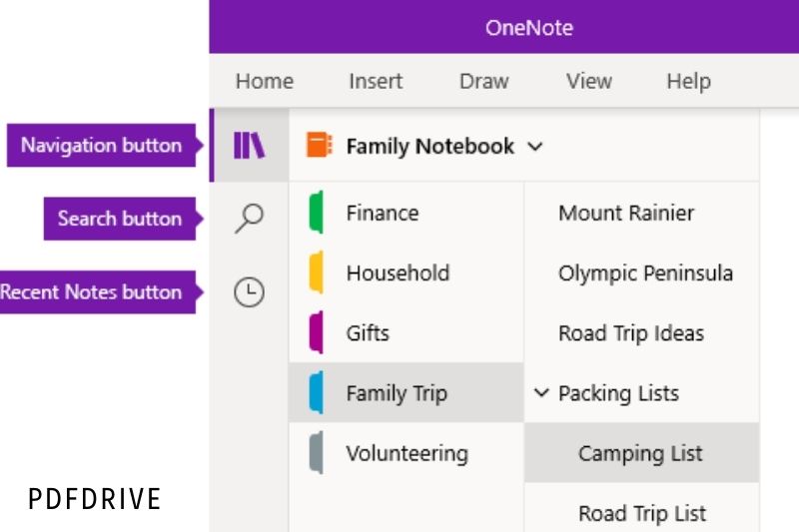Viewport: 799px width, 532px height.
Task: Switch to the Draw tab
Action: 484,82
